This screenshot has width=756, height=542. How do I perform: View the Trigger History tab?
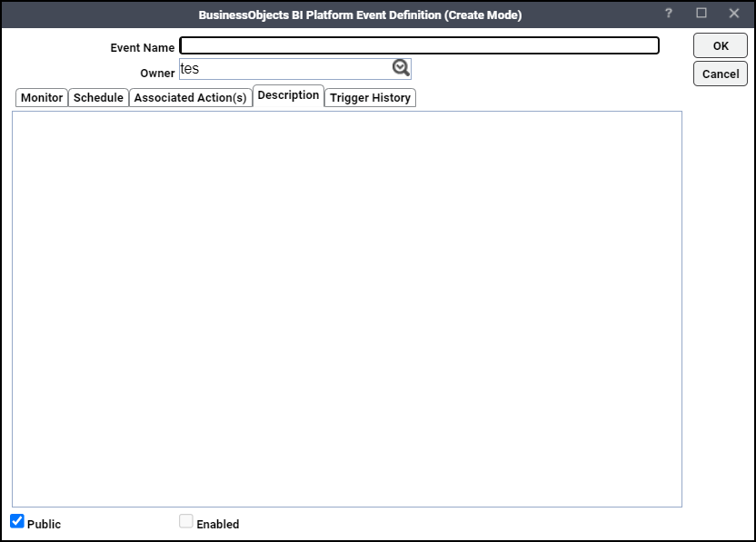coord(370,98)
